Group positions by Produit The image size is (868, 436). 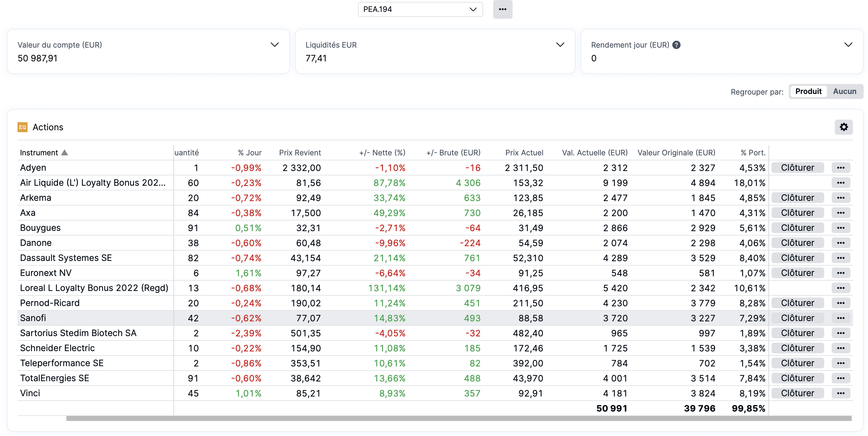point(808,91)
